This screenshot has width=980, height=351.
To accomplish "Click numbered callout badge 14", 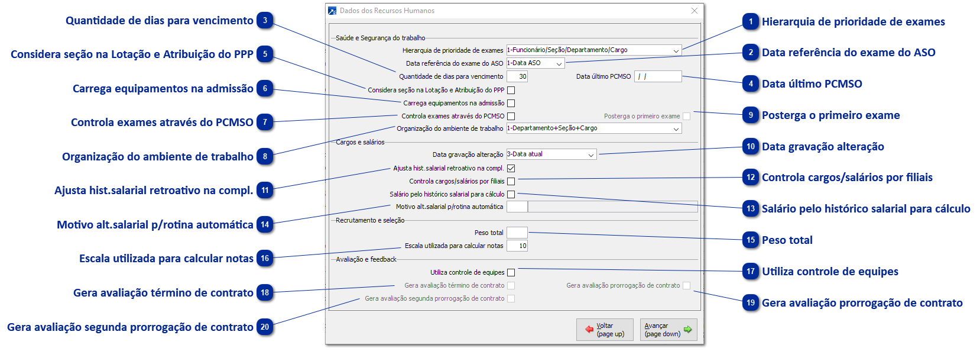I will pyautogui.click(x=265, y=225).
